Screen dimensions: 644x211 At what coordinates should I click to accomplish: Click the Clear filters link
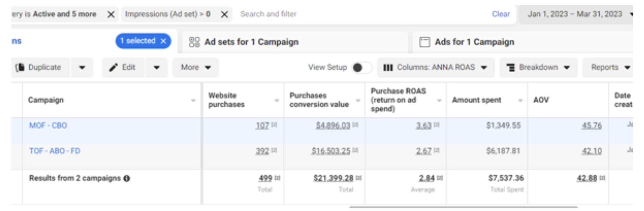pyautogui.click(x=501, y=14)
